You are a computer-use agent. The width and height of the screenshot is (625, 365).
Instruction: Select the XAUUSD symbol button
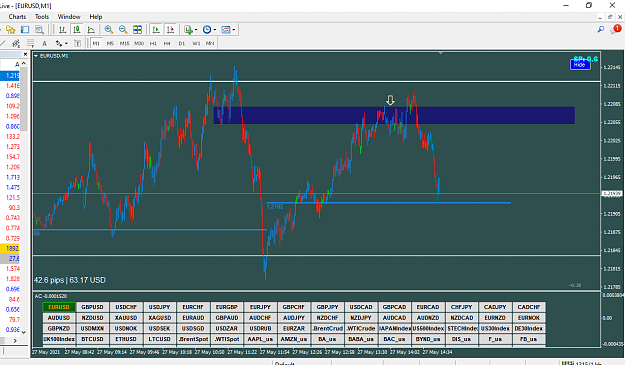(x=126, y=318)
